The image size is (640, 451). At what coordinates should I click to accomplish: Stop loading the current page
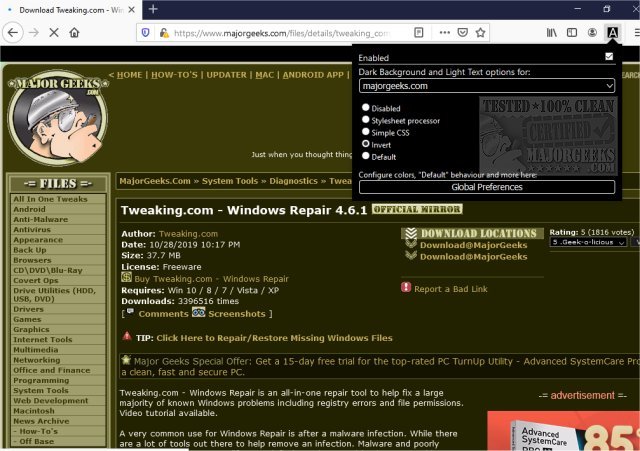point(54,33)
